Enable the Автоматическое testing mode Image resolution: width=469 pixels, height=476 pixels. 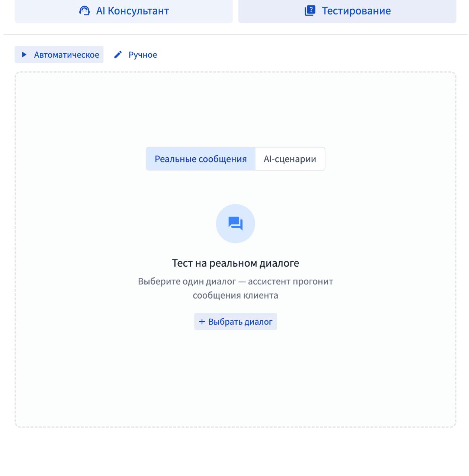pyautogui.click(x=59, y=55)
